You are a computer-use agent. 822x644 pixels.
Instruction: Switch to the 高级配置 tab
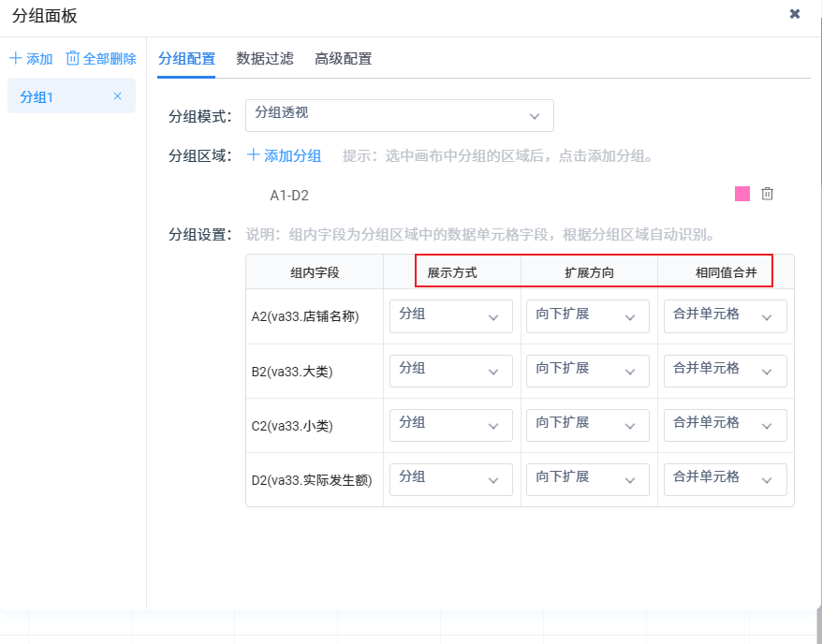[344, 59]
